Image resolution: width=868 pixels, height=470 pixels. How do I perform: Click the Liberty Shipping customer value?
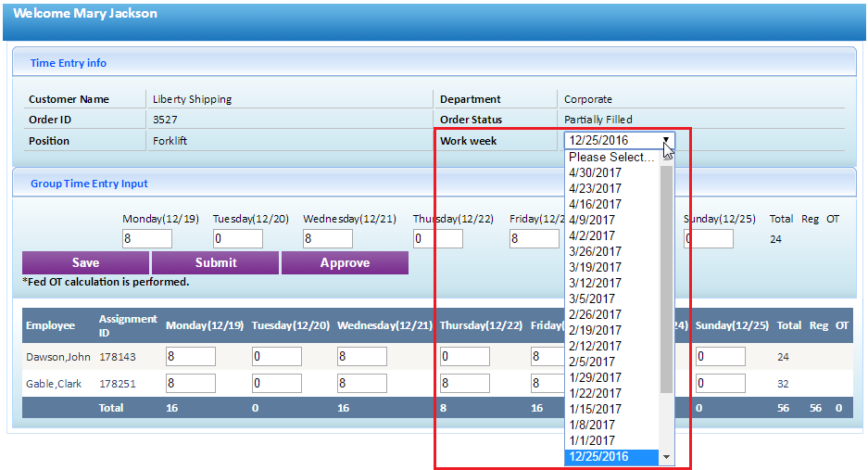pos(192,99)
